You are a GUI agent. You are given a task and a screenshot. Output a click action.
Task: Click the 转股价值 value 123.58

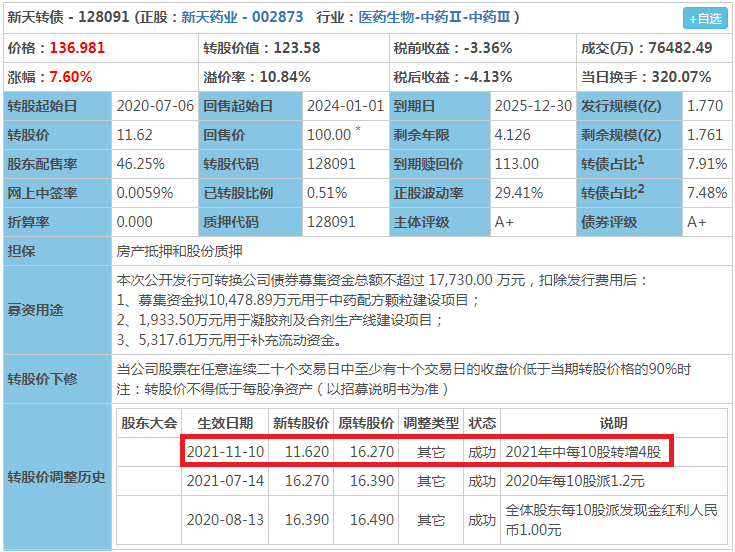pos(297,48)
